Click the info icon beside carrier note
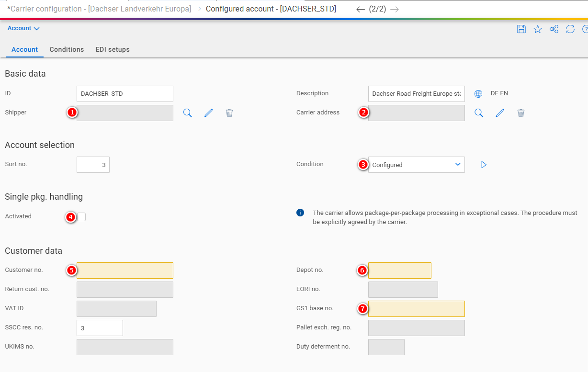588x372 pixels. (300, 213)
